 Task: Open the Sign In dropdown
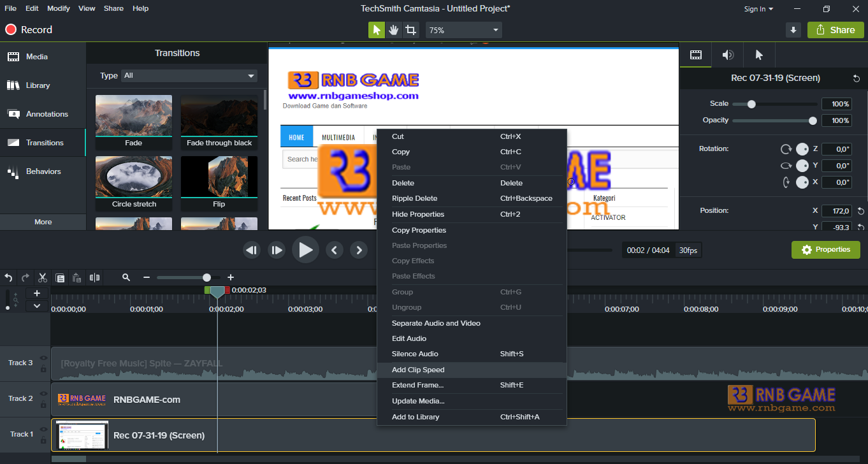(x=758, y=9)
